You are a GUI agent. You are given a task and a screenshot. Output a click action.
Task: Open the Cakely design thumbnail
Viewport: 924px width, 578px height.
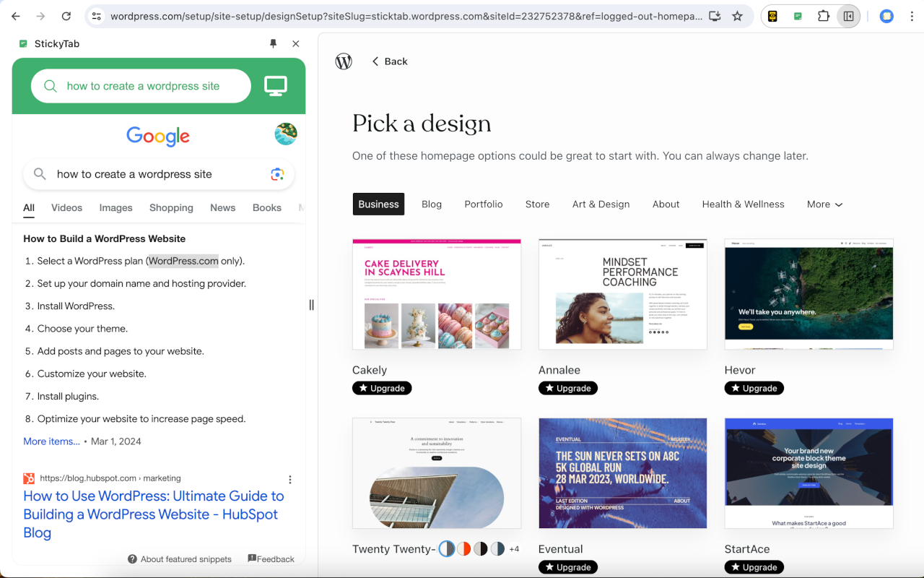[437, 294]
